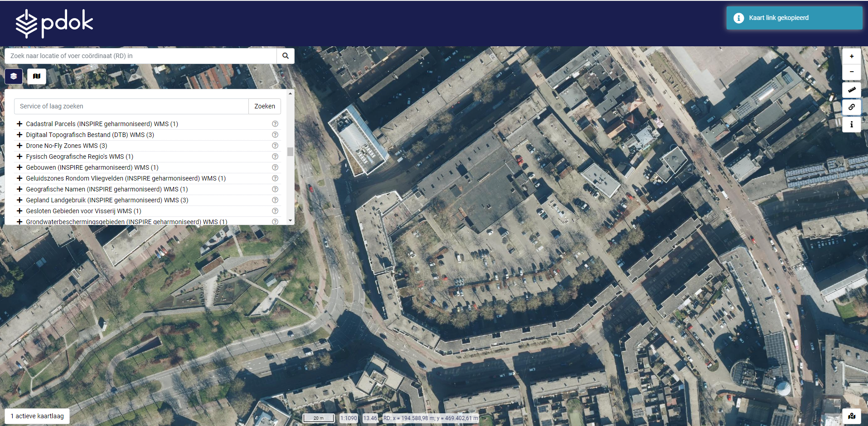Show info for Geografische Namen layer
The image size is (868, 426).
pyautogui.click(x=275, y=189)
